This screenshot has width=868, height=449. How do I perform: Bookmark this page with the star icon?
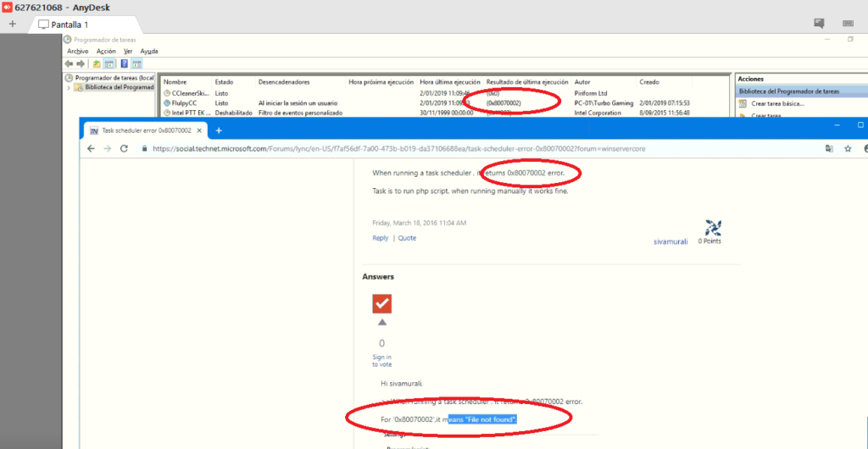[x=848, y=149]
